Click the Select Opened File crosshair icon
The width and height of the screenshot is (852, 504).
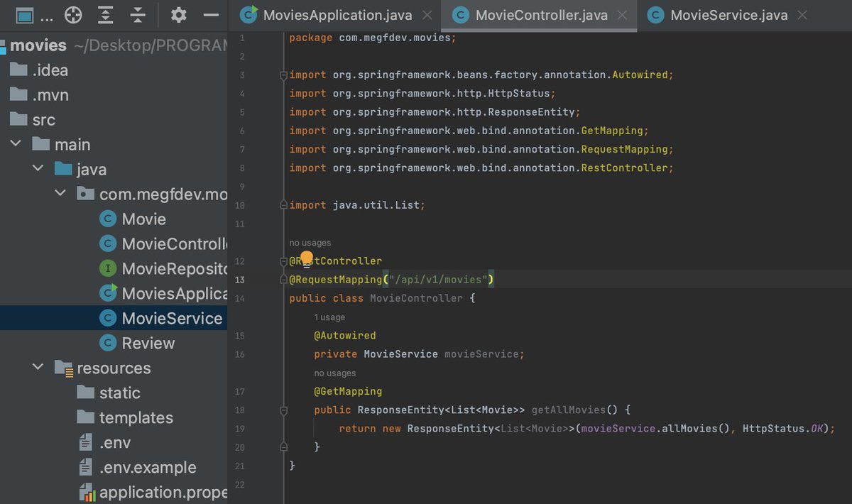coord(73,14)
